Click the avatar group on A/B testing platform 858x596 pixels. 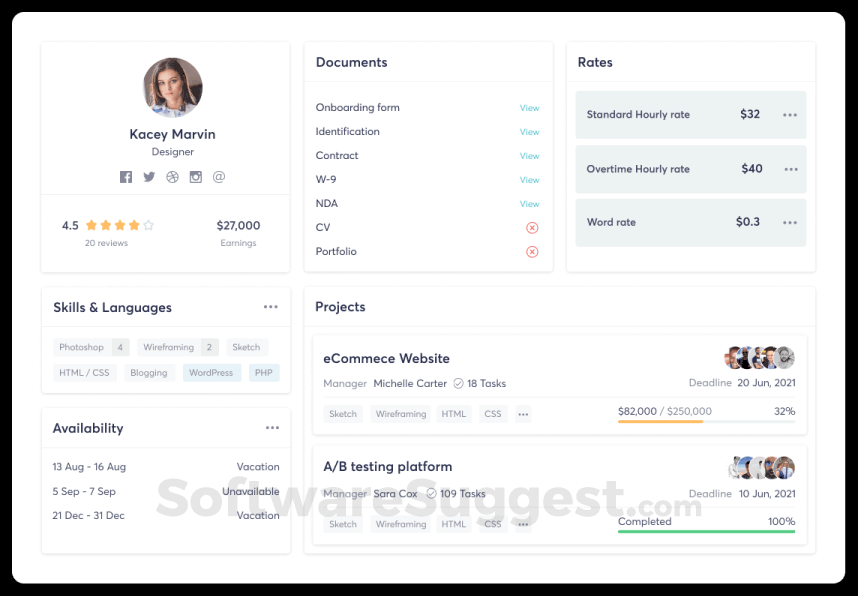tap(760, 466)
